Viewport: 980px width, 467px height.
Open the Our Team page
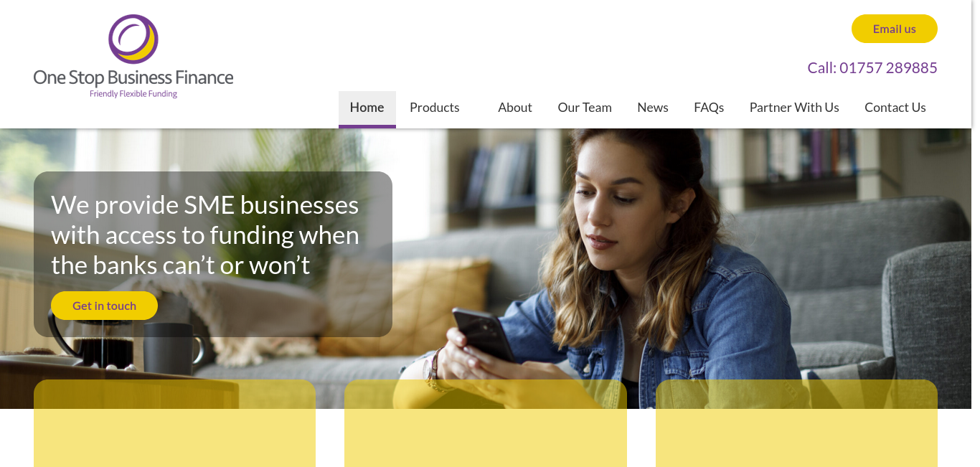(585, 108)
